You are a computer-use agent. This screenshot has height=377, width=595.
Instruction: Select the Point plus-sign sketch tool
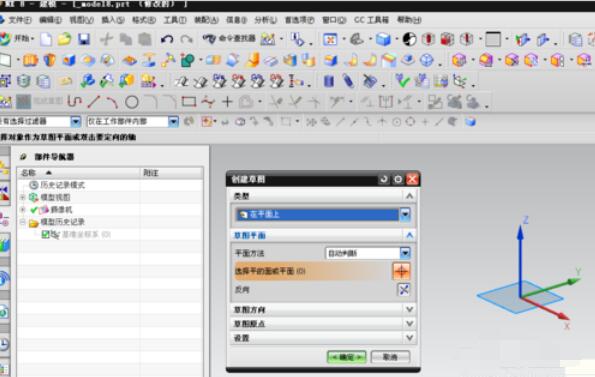[x=227, y=101]
